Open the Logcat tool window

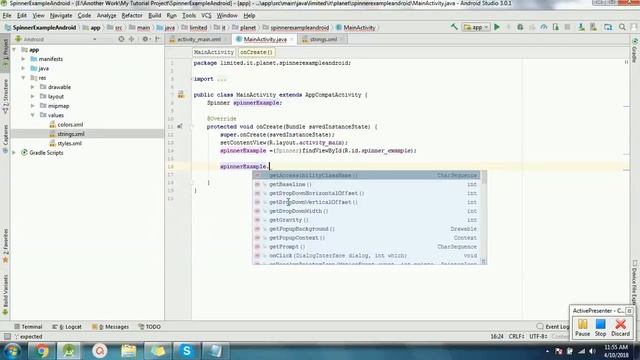[x=67, y=327]
